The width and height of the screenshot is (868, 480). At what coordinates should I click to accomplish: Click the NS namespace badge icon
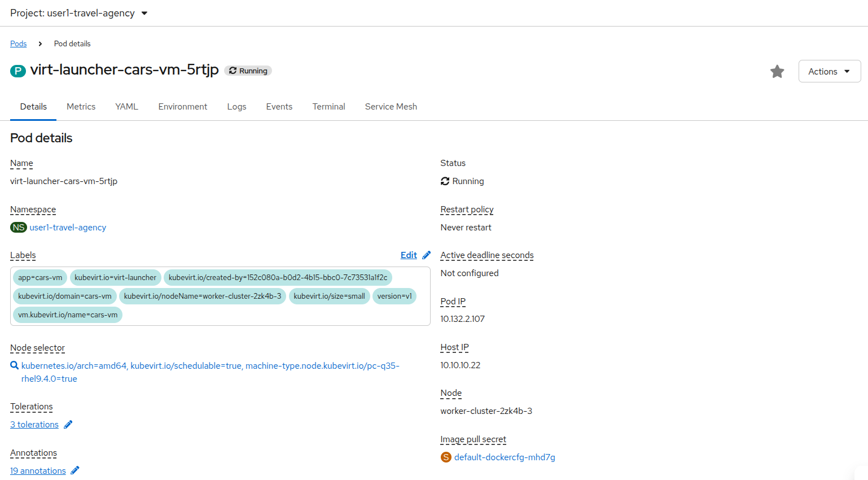click(19, 227)
